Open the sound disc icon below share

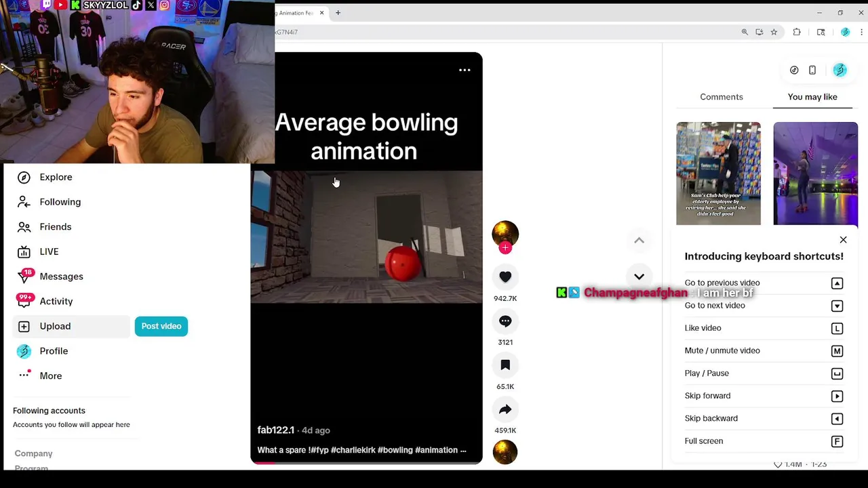tap(505, 452)
